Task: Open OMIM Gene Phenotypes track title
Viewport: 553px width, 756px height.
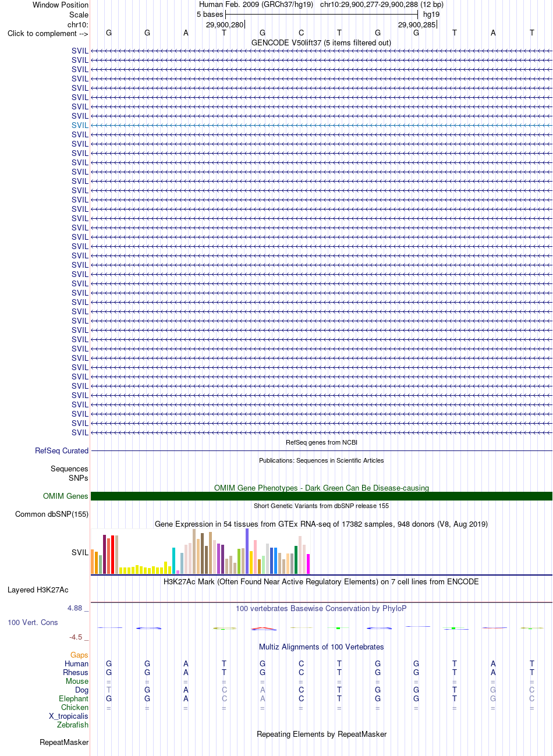Action: pyautogui.click(x=321, y=488)
